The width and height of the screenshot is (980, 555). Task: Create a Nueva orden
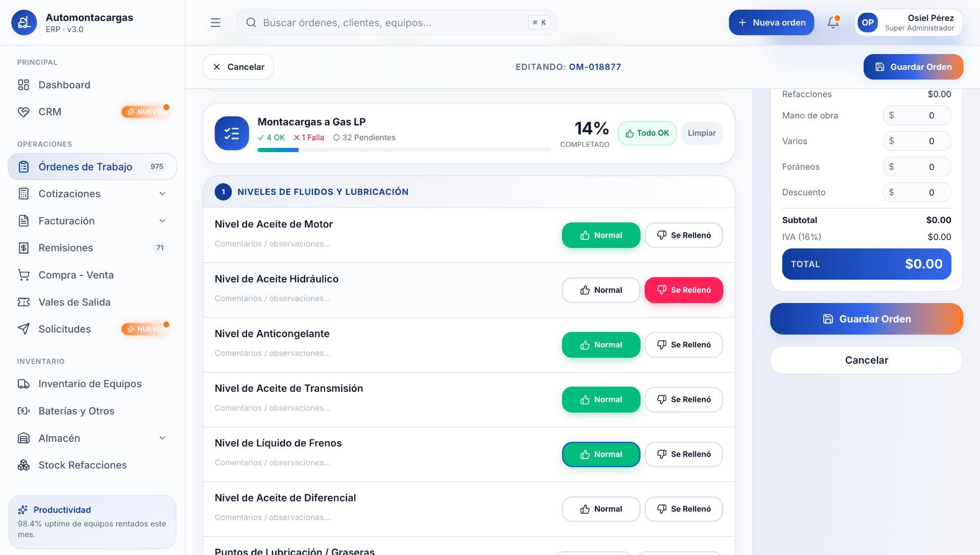point(771,22)
